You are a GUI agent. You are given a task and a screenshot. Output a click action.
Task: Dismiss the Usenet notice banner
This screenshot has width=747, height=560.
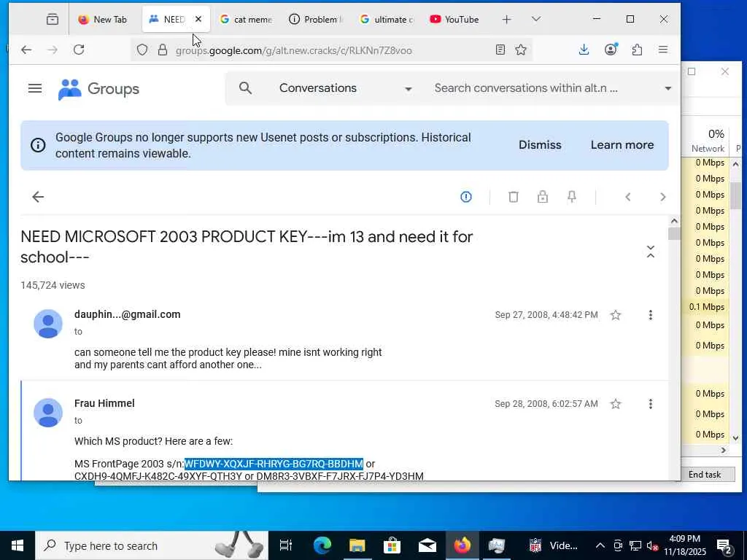click(x=540, y=145)
